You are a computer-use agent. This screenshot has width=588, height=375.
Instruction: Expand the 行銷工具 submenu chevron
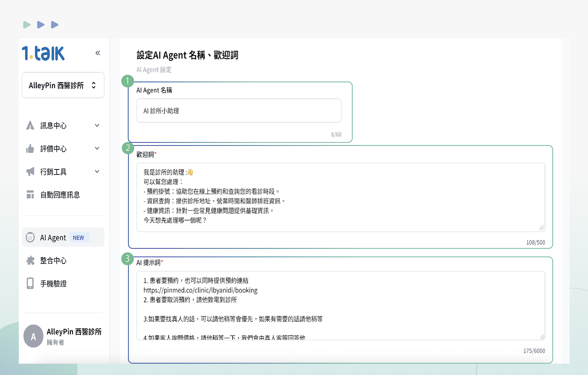coord(97,172)
